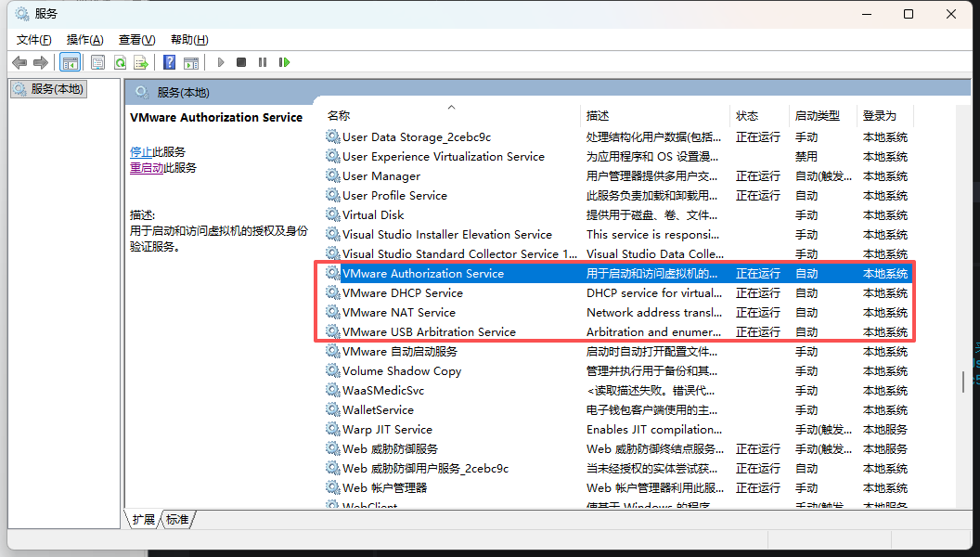
Task: Open the Properties toolbar icon
Action: [x=97, y=62]
